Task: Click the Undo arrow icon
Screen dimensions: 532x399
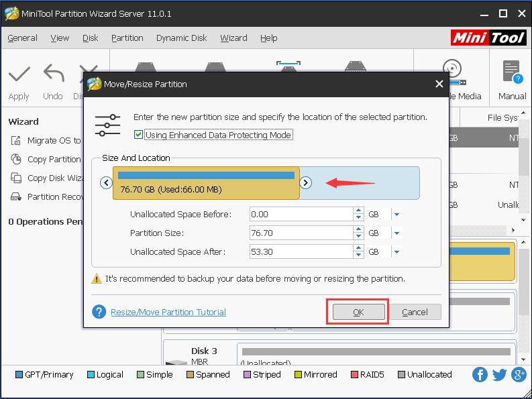Action: 53,74
